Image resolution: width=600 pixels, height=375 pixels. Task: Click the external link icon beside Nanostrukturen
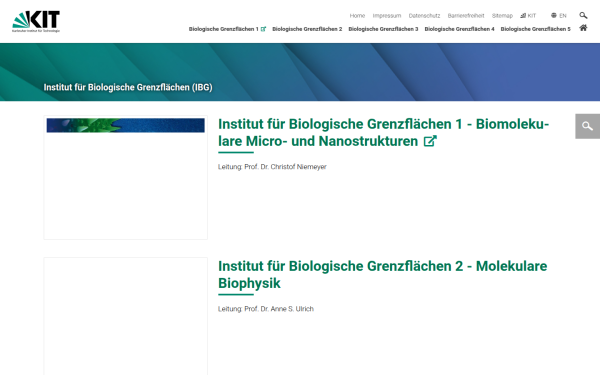tap(430, 141)
